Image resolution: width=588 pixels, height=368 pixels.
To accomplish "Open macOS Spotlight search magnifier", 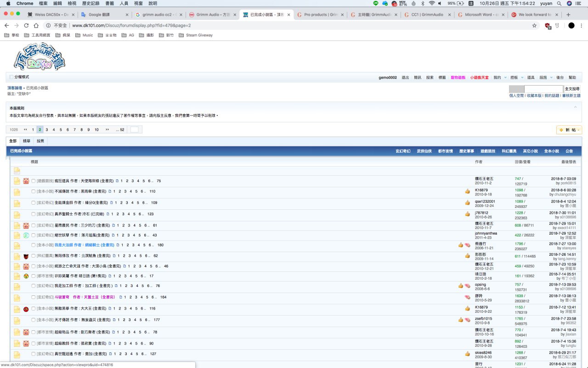I will 559,3.
